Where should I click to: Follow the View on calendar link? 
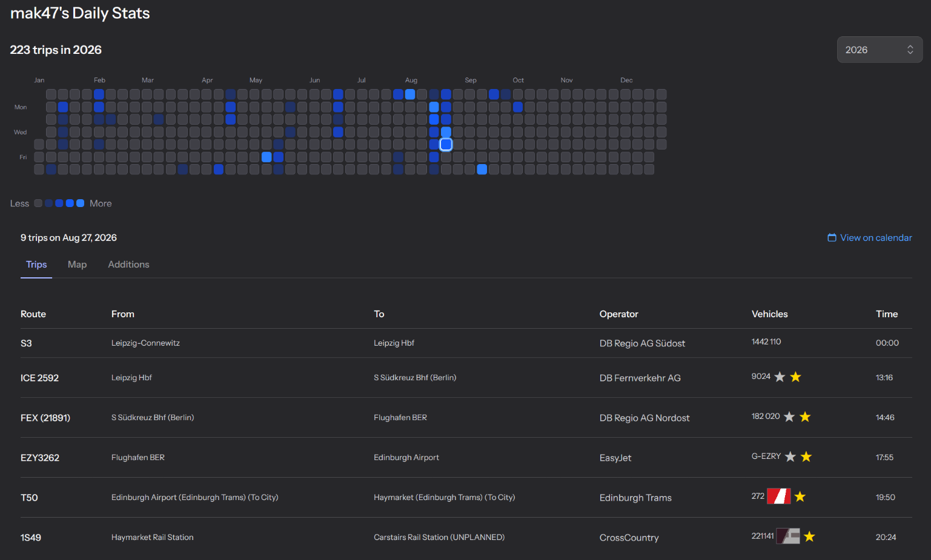tap(870, 238)
